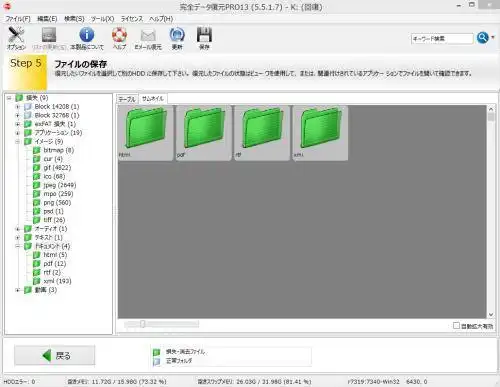
Task: Click the folder icon beside png (560)
Action: (37, 202)
